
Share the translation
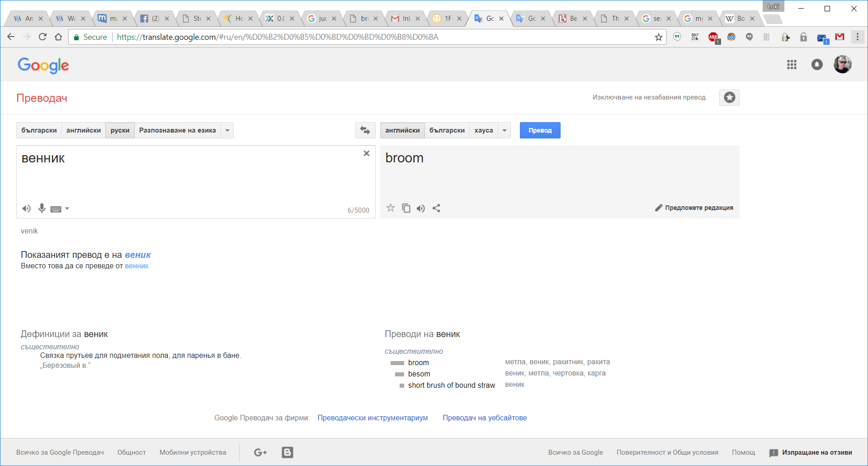436,208
